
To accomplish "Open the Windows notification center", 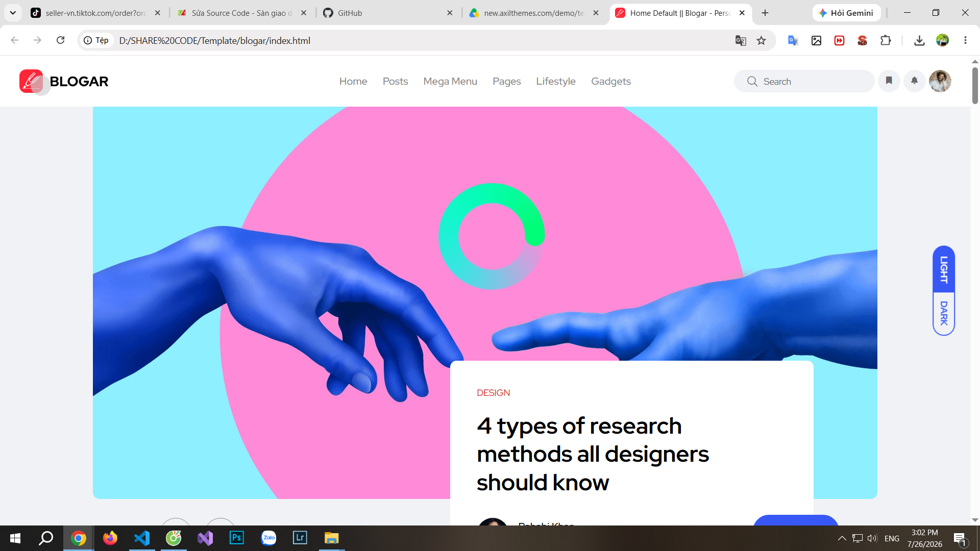I will point(960,538).
